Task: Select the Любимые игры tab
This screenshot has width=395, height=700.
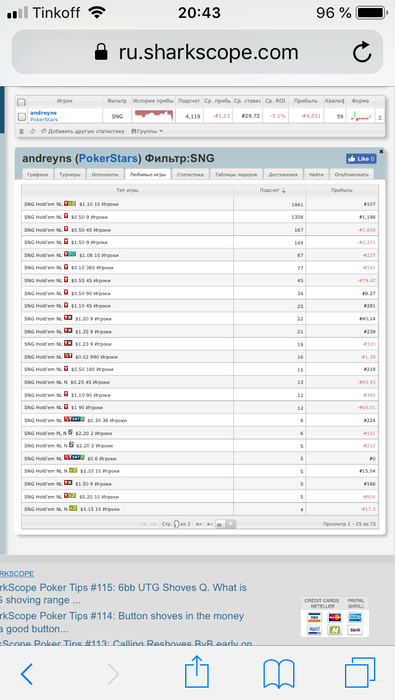Action: point(148,175)
